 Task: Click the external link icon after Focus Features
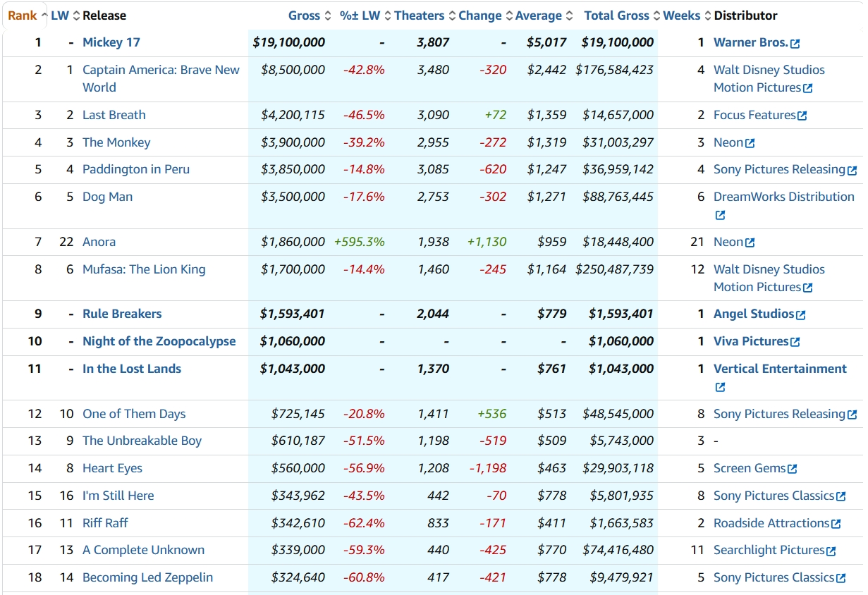tap(802, 116)
